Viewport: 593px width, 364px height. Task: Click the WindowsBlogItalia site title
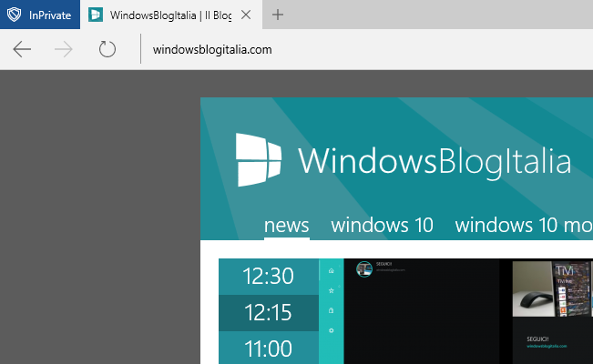point(435,161)
